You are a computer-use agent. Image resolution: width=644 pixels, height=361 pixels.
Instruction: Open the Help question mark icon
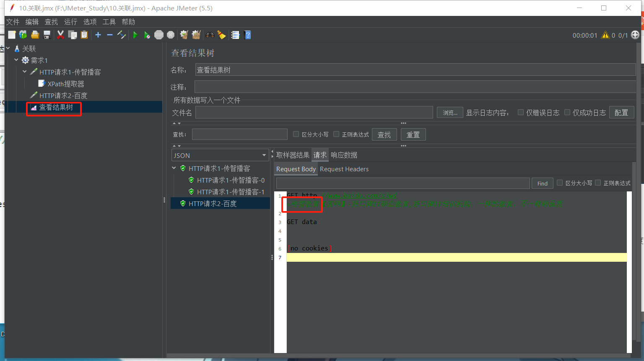(247, 35)
